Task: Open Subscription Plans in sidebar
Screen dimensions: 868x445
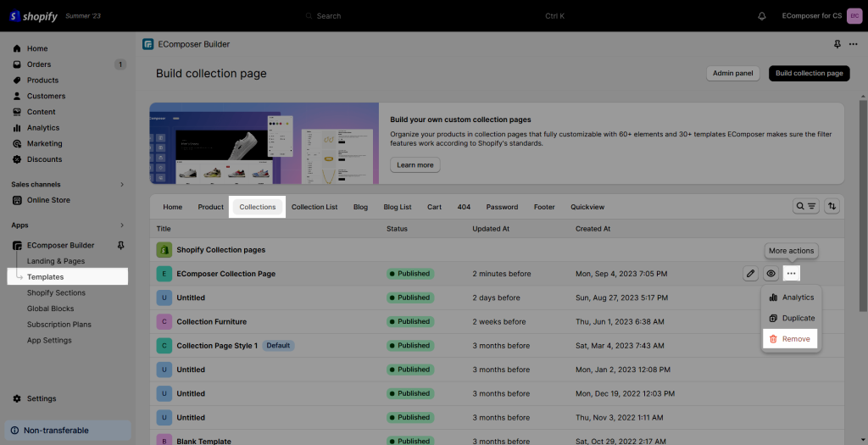Action: [x=59, y=325]
